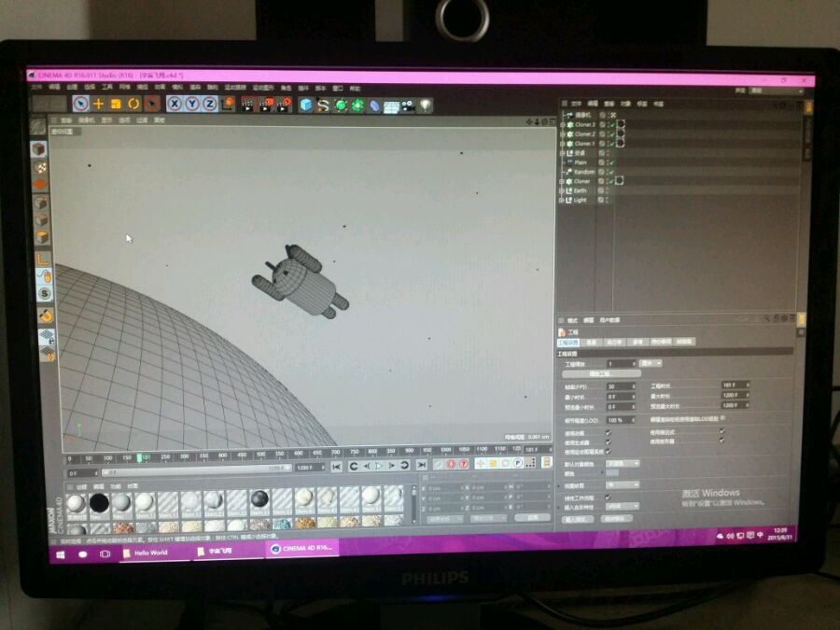Click the load preset button at panel bottom

[578, 519]
